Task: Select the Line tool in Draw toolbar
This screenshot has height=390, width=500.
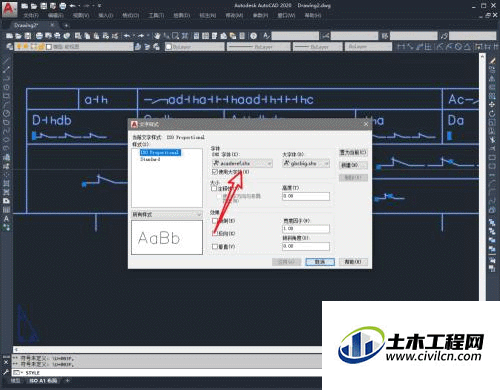Action: tap(6, 61)
